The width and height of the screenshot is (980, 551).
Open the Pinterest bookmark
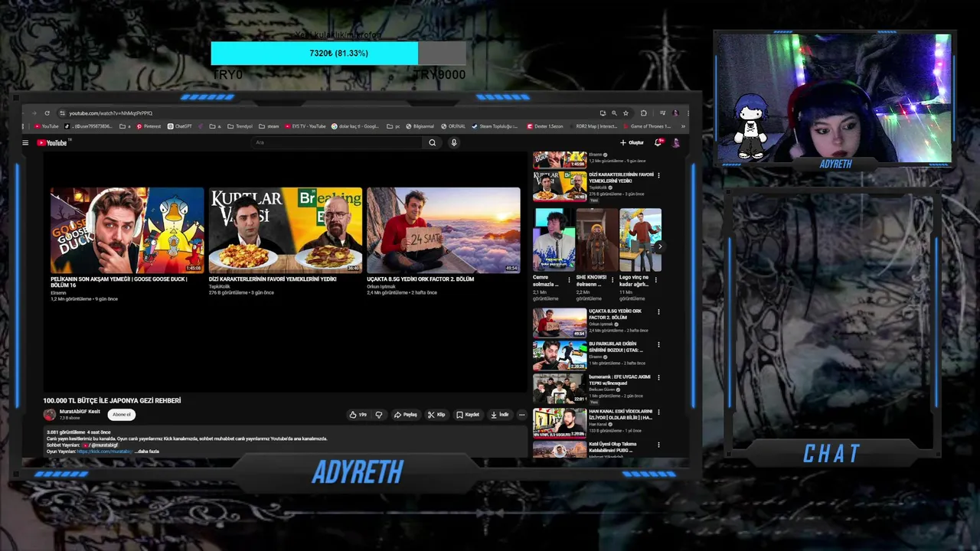click(x=149, y=126)
